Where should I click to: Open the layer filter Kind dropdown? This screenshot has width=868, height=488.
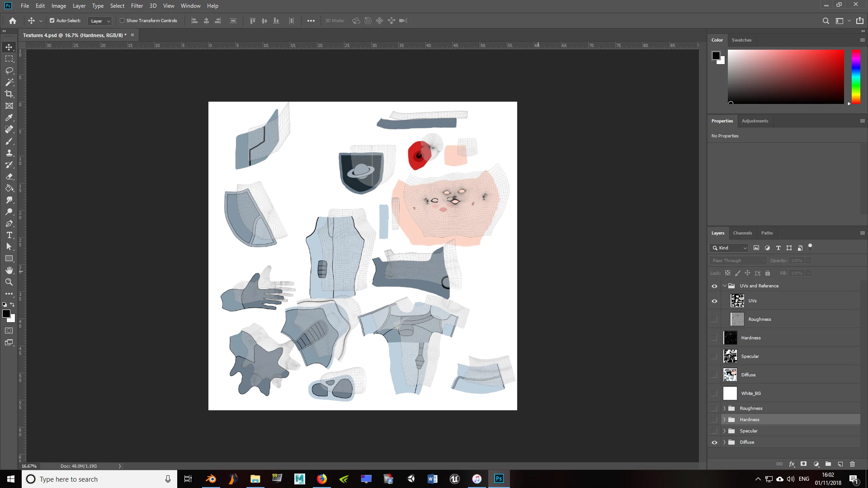pos(729,248)
